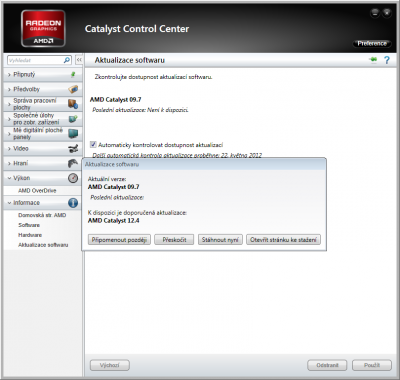Click Otevřít stránku ke stažení button
400x380 pixels.
(x=283, y=240)
